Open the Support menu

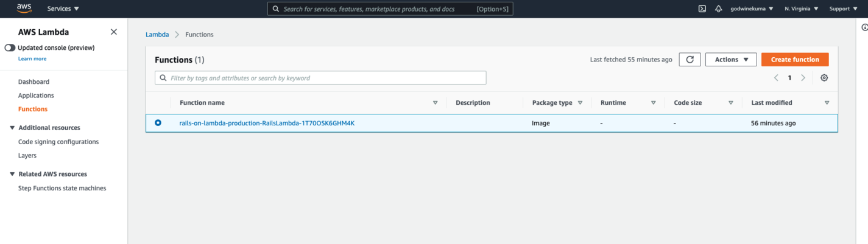coord(843,9)
